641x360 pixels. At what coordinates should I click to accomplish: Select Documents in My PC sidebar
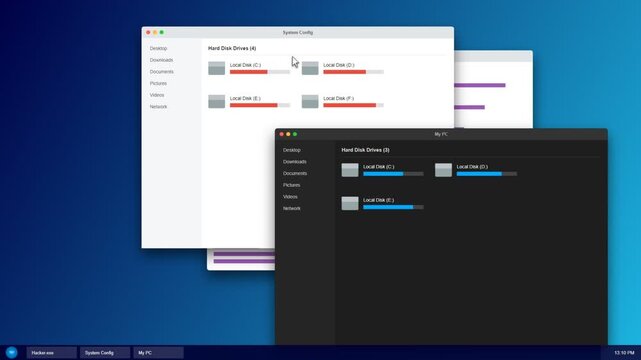tap(295, 173)
